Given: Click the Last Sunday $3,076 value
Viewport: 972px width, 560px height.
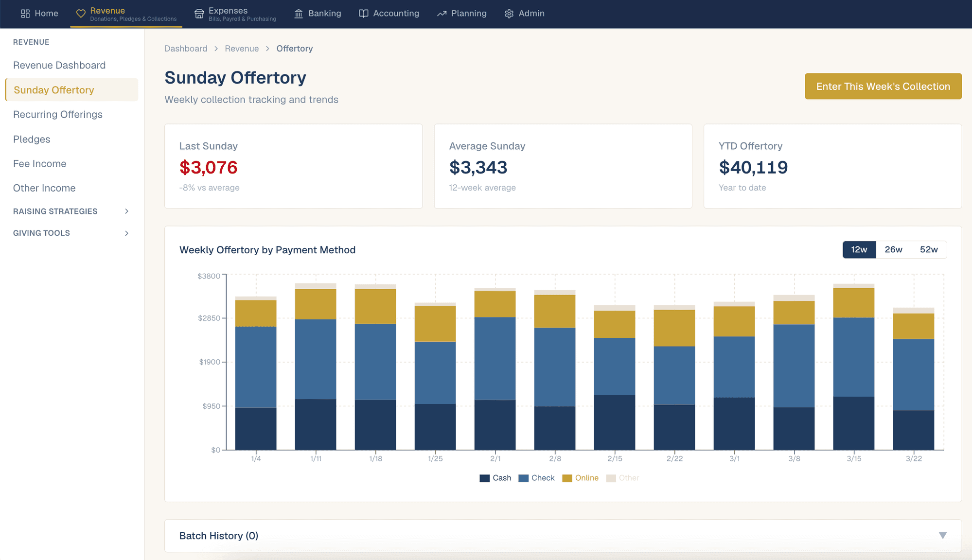Looking at the screenshot, I should (208, 167).
